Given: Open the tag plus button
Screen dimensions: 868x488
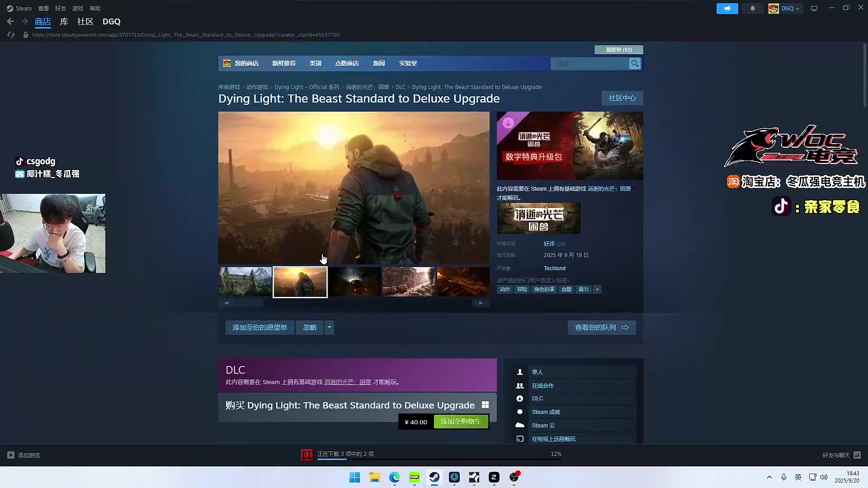Looking at the screenshot, I should pyautogui.click(x=597, y=289).
